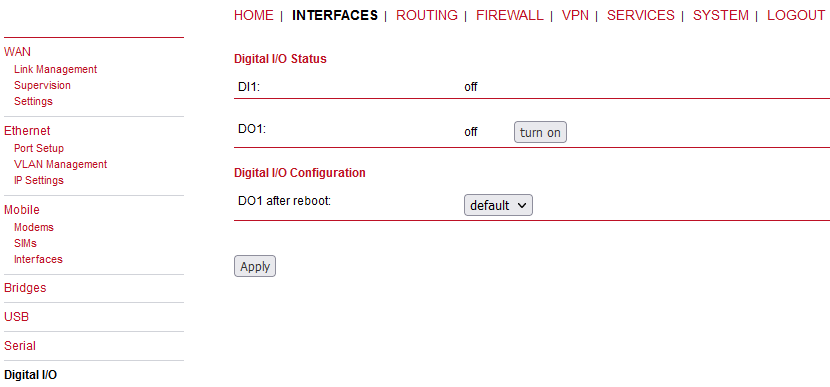
Task: Open the ROUTING menu
Action: click(x=427, y=15)
